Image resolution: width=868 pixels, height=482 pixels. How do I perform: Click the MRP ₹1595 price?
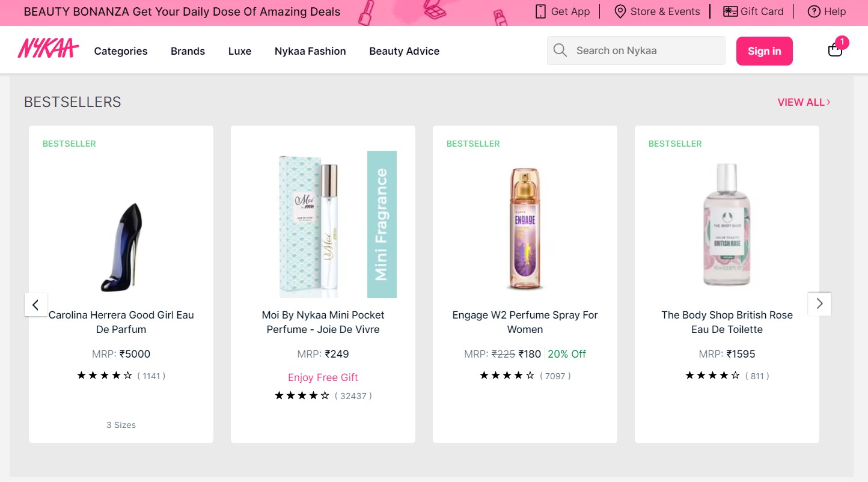727,354
